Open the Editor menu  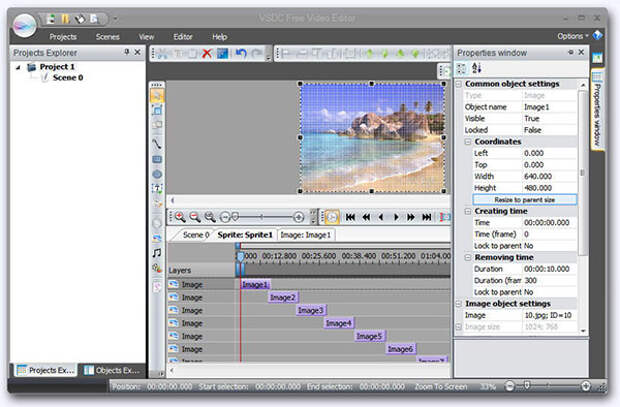tap(183, 36)
